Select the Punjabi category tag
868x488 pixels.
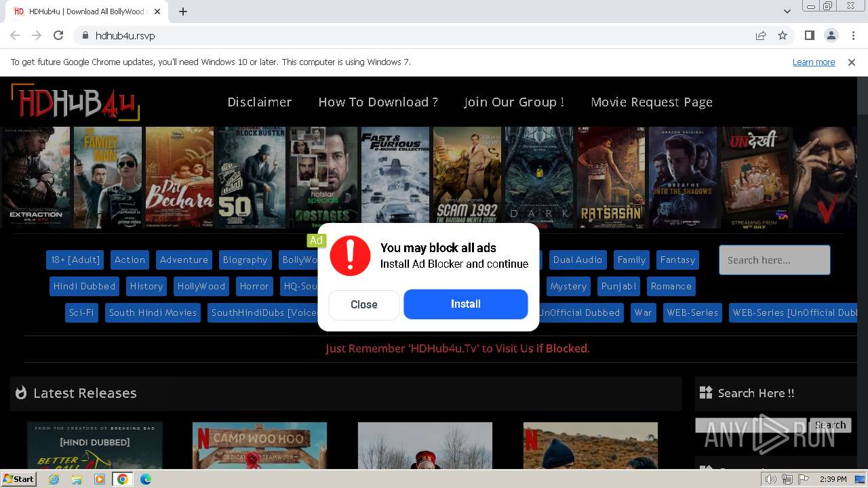tap(619, 286)
